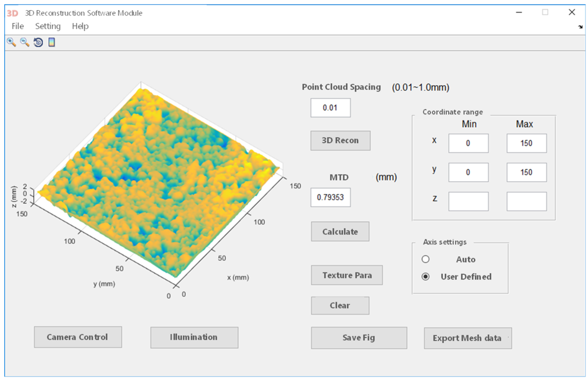The width and height of the screenshot is (588, 380).
Task: Click Export Mesh data button
Action: tap(467, 338)
